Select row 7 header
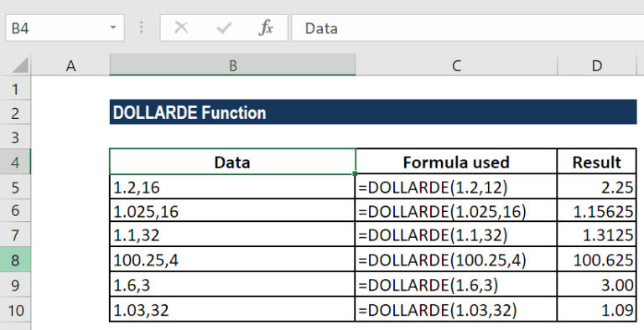644x330 pixels. pos(15,235)
